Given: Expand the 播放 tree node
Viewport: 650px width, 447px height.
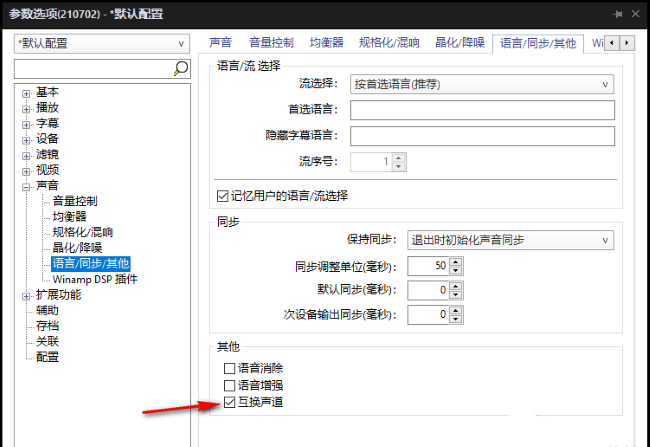Looking at the screenshot, I should (26, 109).
